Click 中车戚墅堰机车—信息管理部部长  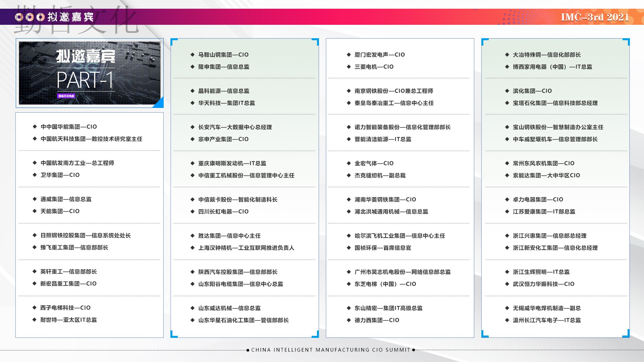[555, 139]
